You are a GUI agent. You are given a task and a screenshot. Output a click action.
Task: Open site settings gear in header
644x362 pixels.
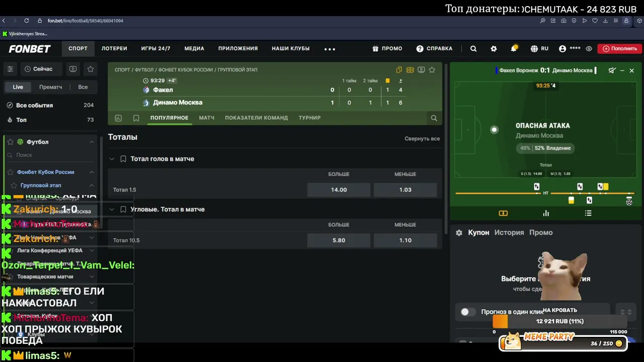[x=494, y=49]
